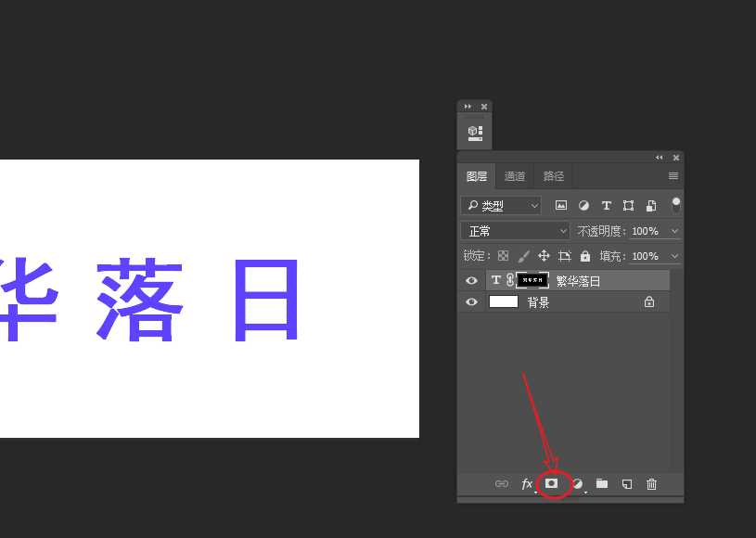Select the 背景 layer thumbnail

pos(503,301)
